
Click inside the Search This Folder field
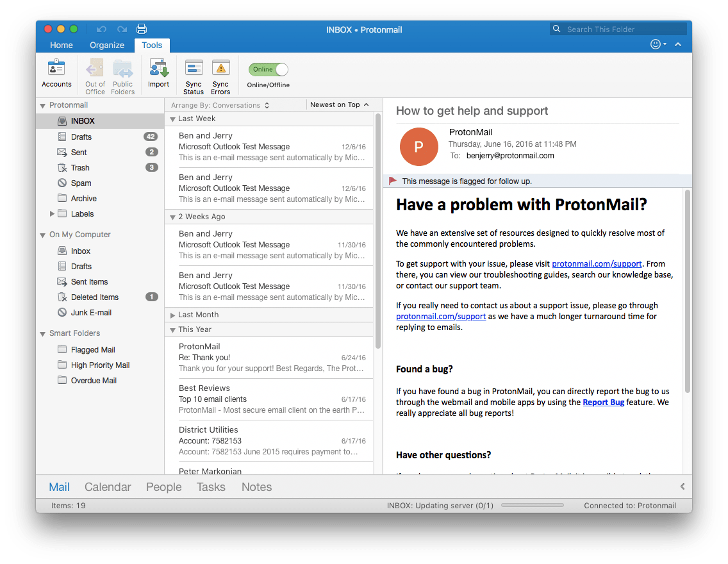pyautogui.click(x=617, y=28)
